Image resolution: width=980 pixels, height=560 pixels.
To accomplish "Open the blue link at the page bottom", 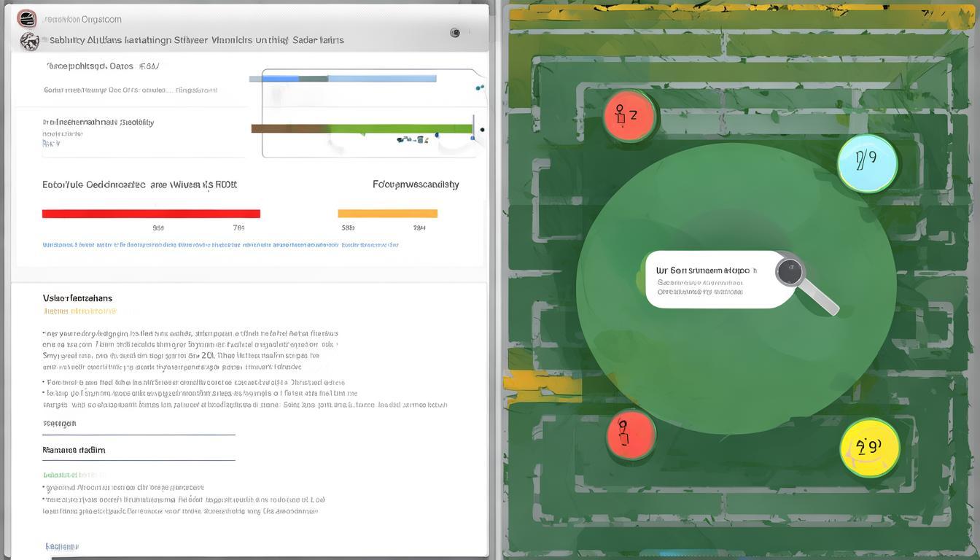I will click(61, 546).
